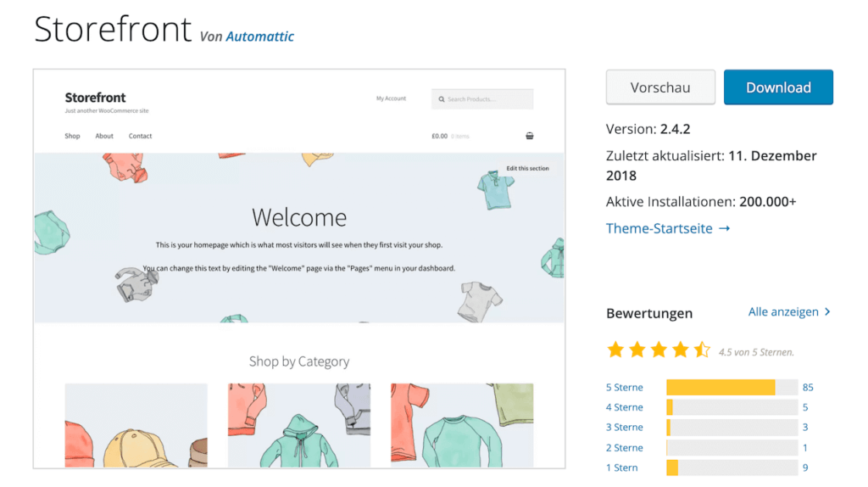The image size is (868, 487).
Task: Click the 9 count for one star
Action: [x=805, y=467]
